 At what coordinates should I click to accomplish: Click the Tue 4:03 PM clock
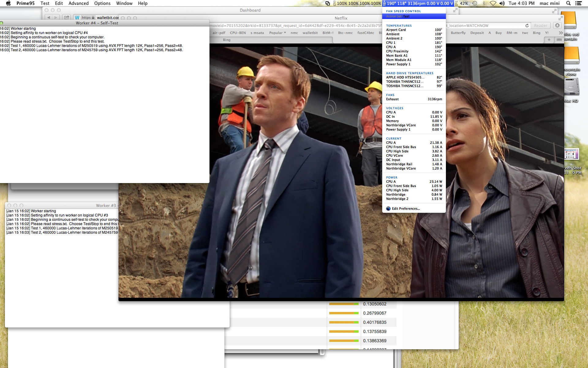point(522,3)
